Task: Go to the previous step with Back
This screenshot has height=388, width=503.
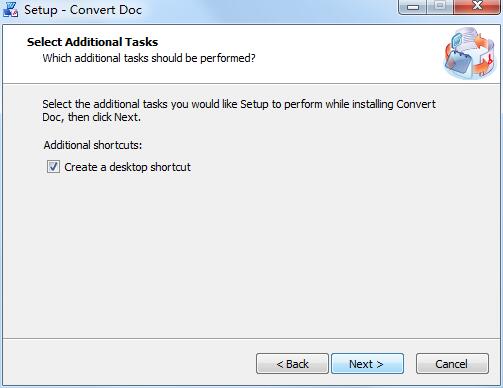Action: click(x=292, y=364)
